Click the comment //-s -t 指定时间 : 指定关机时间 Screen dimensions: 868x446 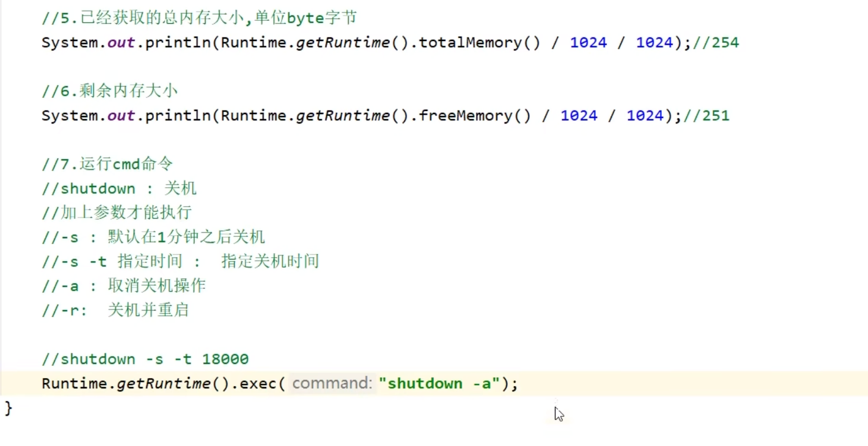pyautogui.click(x=178, y=261)
